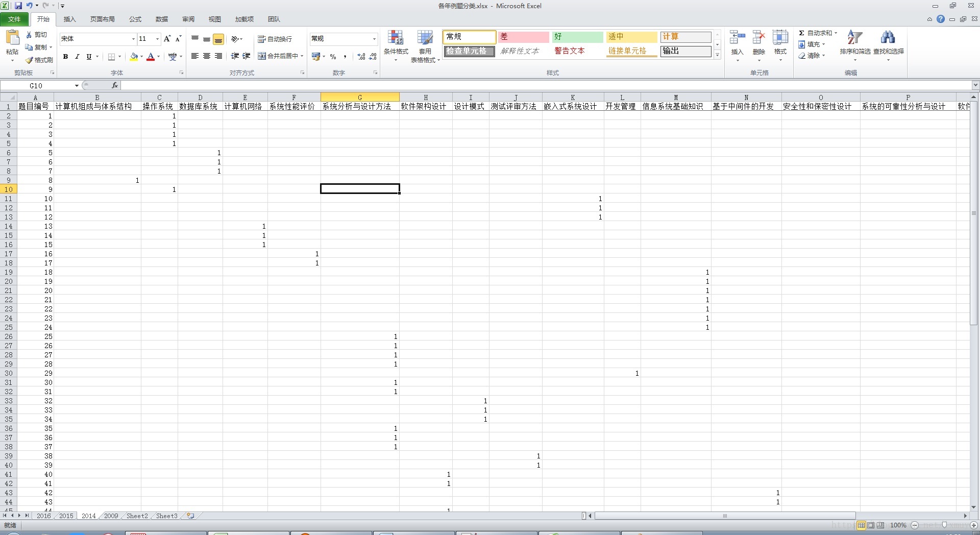
Task: Open Clear (清除) dropdown
Action: click(x=812, y=56)
